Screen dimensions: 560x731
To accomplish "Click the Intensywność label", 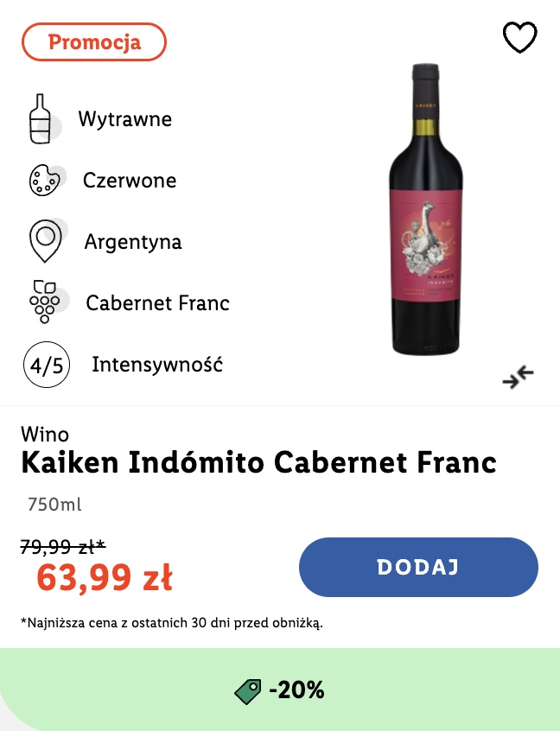I will point(157,364).
